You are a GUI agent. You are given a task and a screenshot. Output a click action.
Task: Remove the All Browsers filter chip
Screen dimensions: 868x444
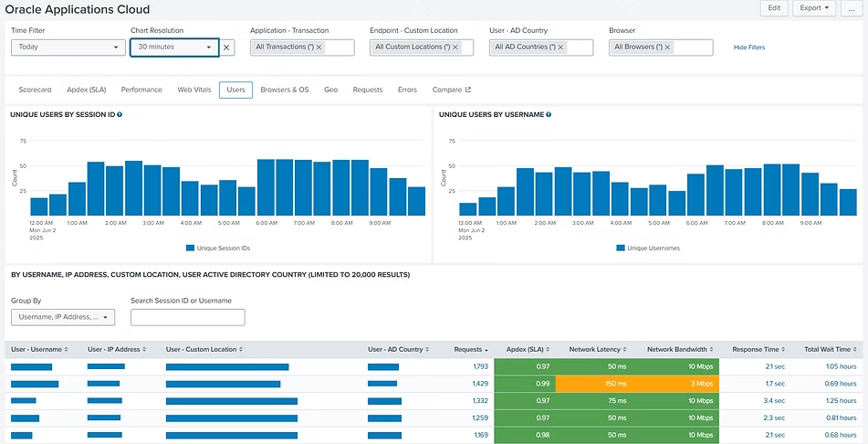(x=667, y=47)
